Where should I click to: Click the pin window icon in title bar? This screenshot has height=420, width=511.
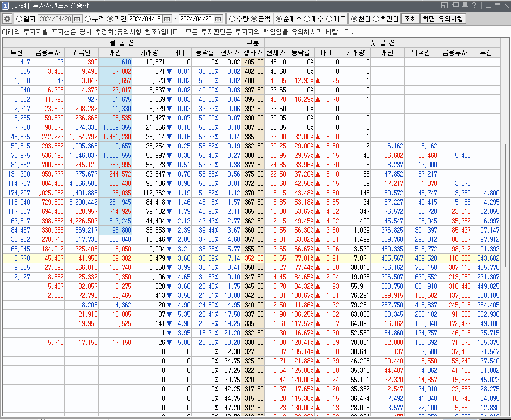[464, 6]
